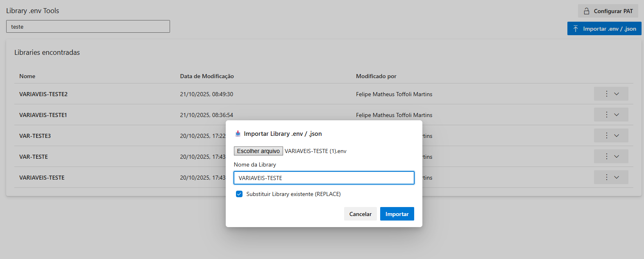This screenshot has width=644, height=259.
Task: Click the padlock icon in Configurar PAT
Action: pyautogui.click(x=587, y=11)
